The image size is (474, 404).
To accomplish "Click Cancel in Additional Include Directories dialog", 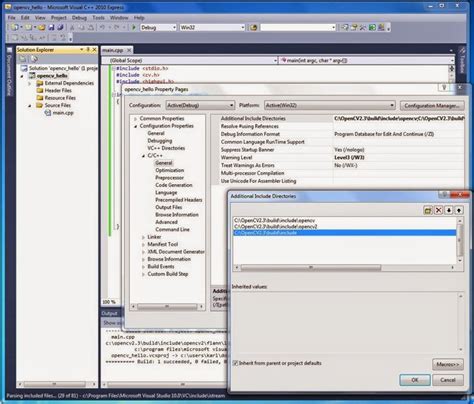I will 448,380.
